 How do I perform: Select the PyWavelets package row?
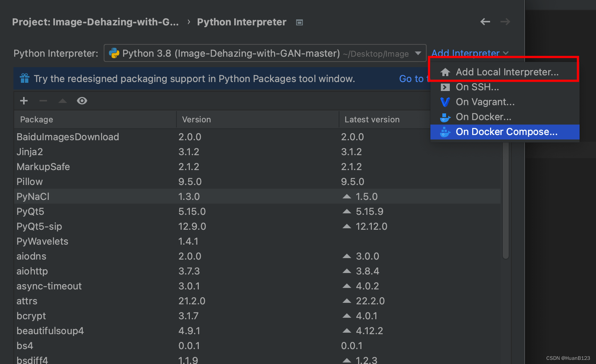click(x=257, y=241)
